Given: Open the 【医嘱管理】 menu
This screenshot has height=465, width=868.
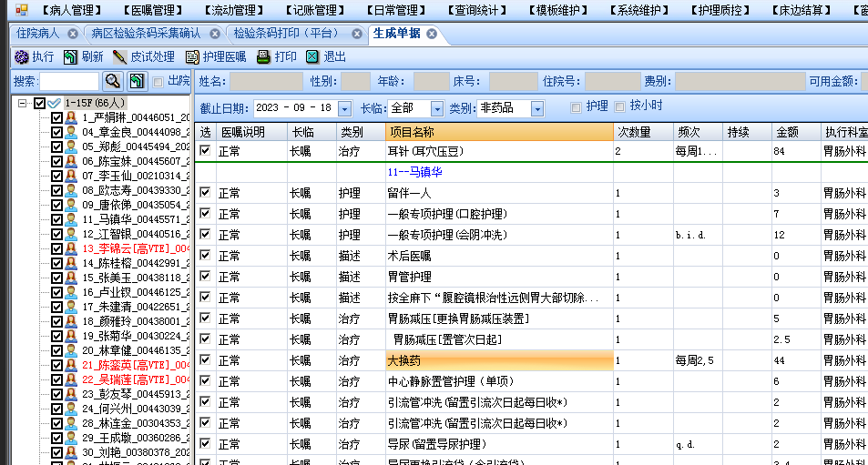Looking at the screenshot, I should tap(153, 10).
